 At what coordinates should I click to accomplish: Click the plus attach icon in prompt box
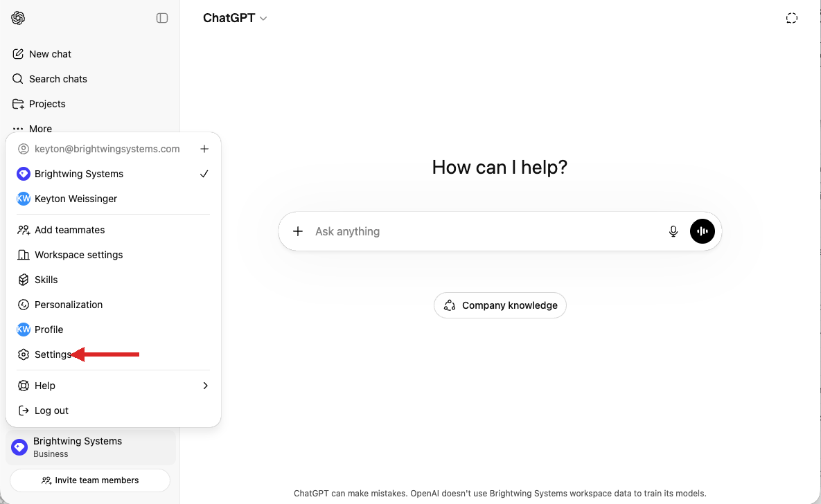(x=297, y=231)
